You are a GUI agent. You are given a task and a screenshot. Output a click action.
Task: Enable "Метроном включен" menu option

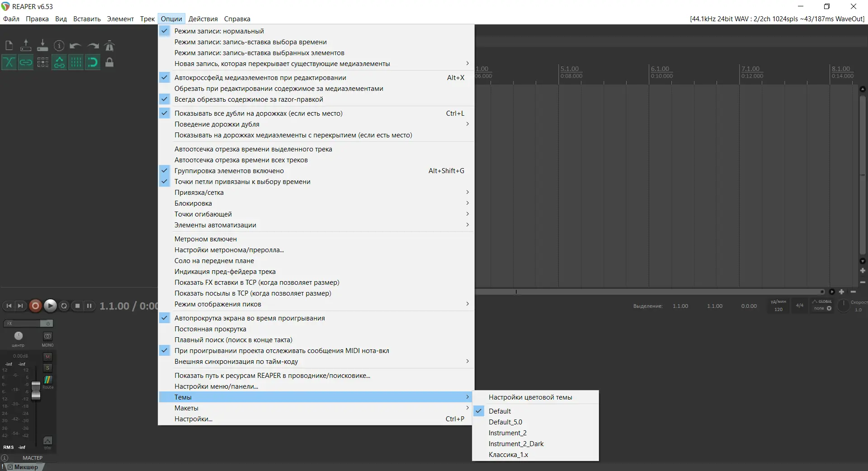tap(316, 239)
